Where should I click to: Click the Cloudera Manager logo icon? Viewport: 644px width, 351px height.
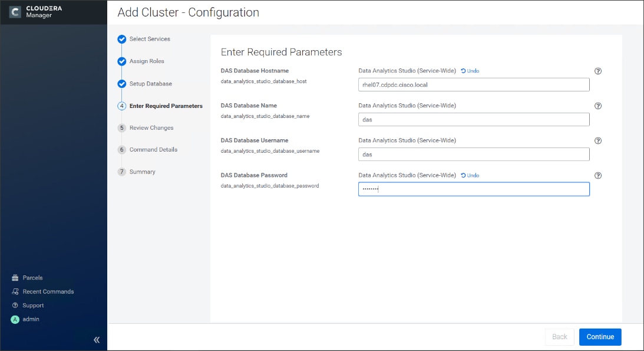pos(15,12)
